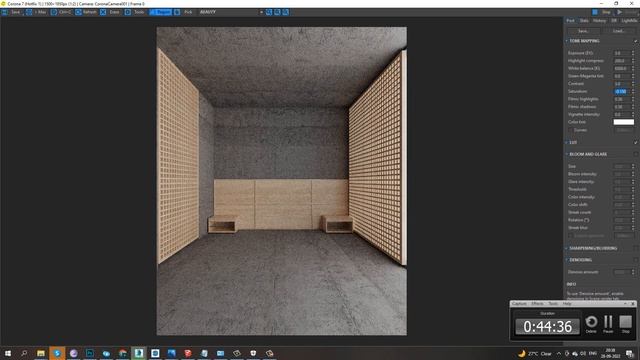Open the BEAUTY render element dropdown

tap(231, 12)
